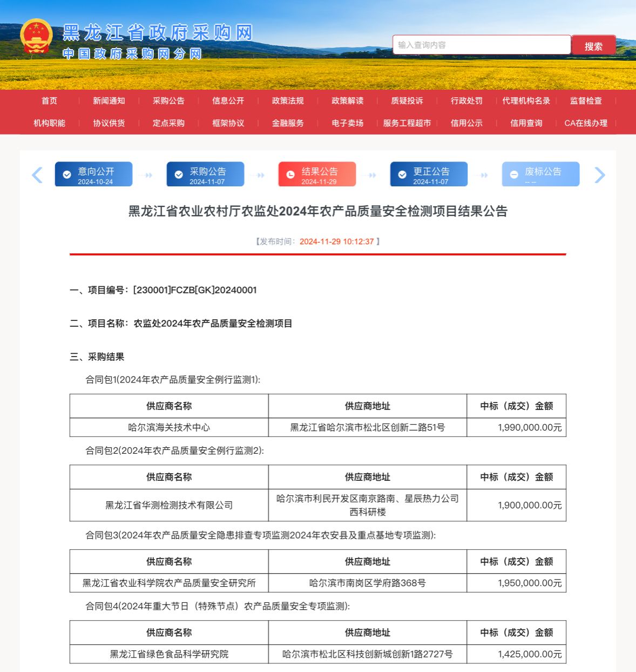Click the left arrow of timeline
Screen dimensions: 636x672
(37, 175)
